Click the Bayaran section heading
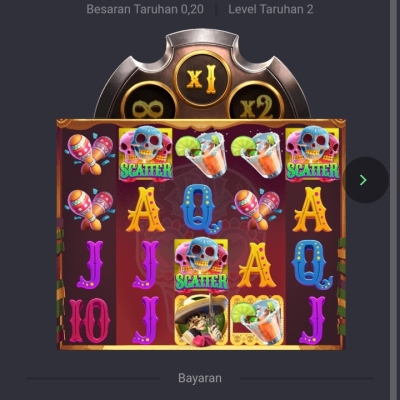 [200, 378]
